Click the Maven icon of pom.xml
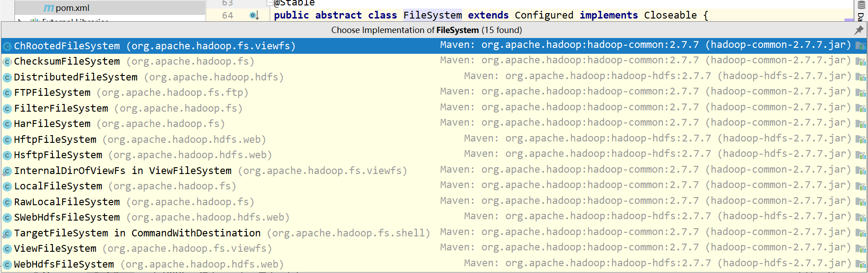868x273 pixels. click(x=49, y=8)
